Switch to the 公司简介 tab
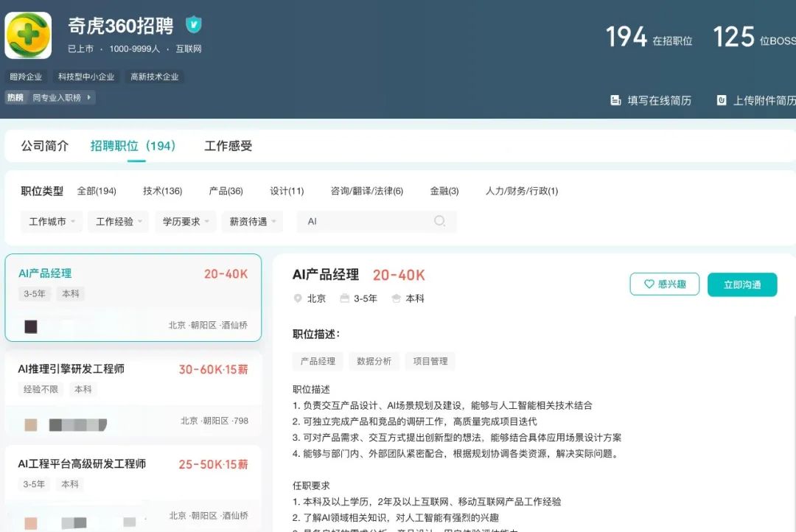Image resolution: width=796 pixels, height=532 pixels. tap(45, 146)
